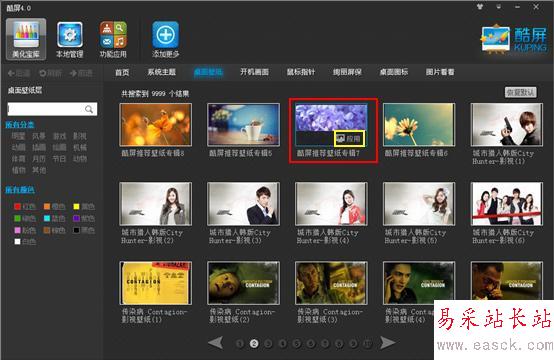Image resolution: width=554 pixels, height=360 pixels.
Task: Click the 恢复默认 button
Action: (520, 93)
